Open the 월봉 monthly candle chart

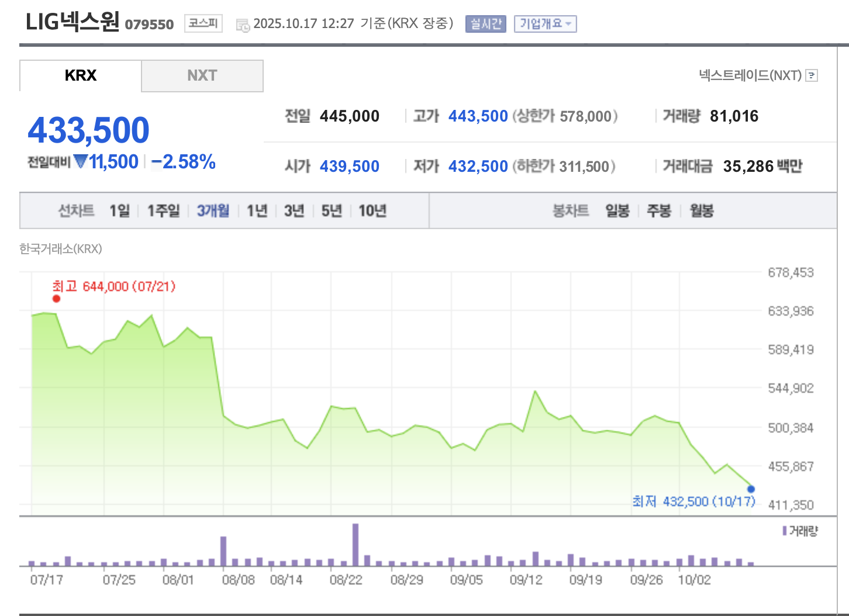[x=701, y=210]
